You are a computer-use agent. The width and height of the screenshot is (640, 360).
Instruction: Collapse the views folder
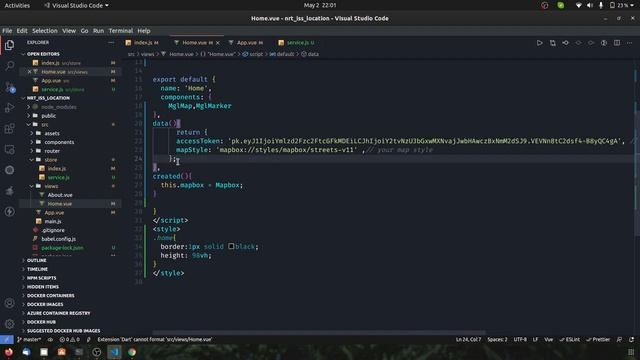coord(32,186)
